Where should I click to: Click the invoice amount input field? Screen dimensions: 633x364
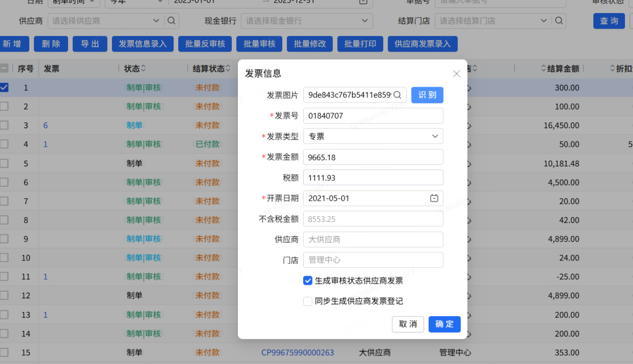tap(373, 157)
